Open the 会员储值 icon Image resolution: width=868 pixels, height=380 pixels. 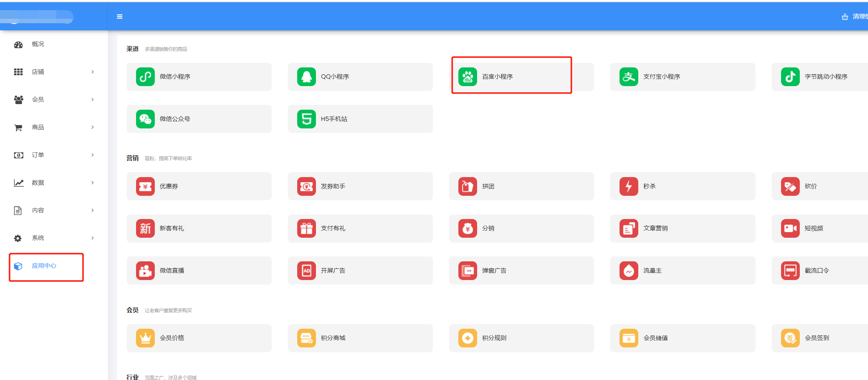pyautogui.click(x=629, y=338)
